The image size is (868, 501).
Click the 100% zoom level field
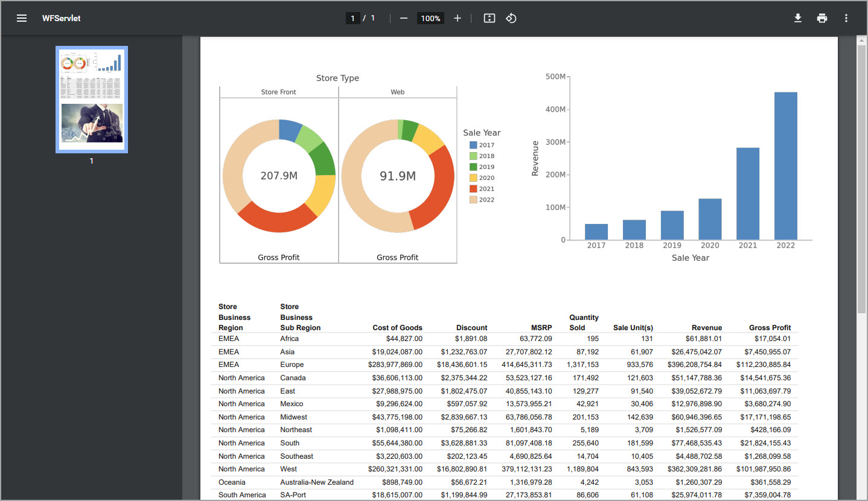pos(430,18)
